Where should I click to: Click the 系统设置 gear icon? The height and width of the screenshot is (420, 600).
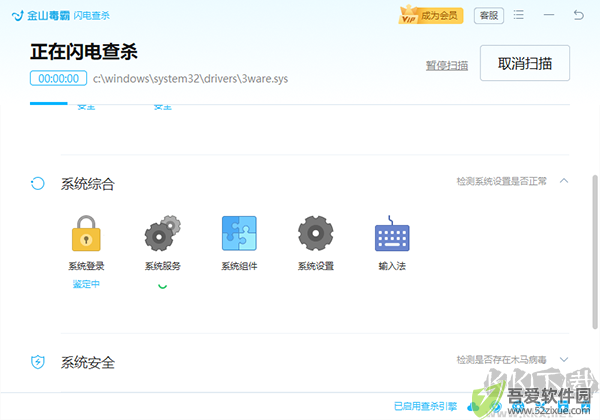coord(316,233)
